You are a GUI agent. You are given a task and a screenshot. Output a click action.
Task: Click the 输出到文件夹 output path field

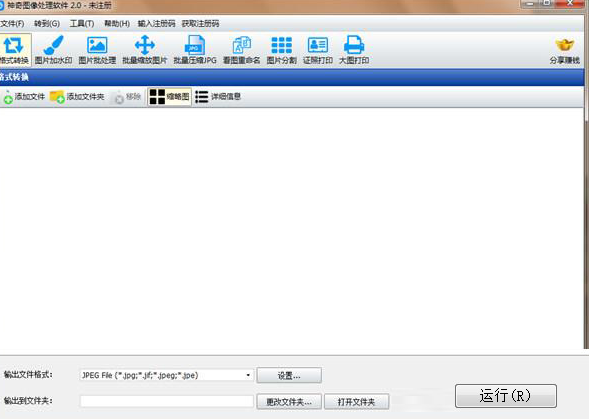(x=165, y=401)
